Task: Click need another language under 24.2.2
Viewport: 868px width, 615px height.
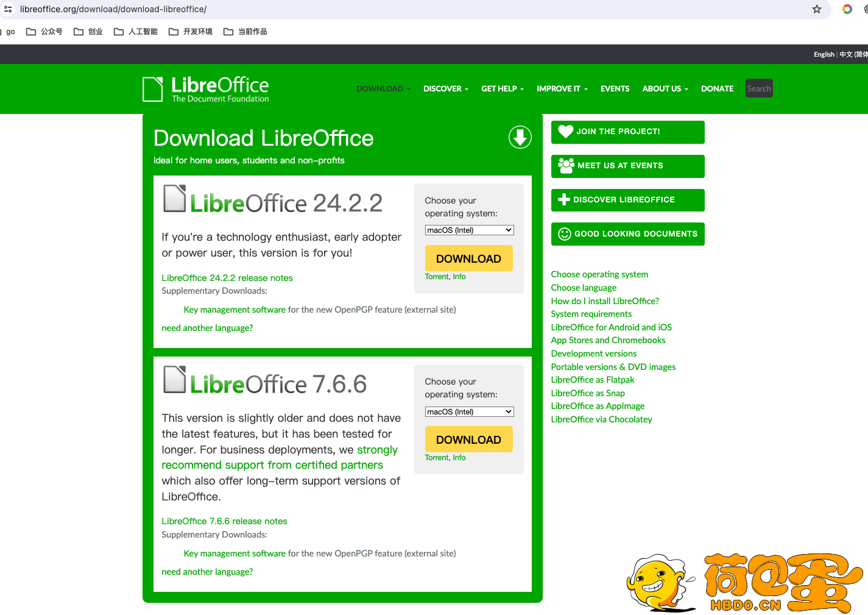Action: (x=207, y=328)
